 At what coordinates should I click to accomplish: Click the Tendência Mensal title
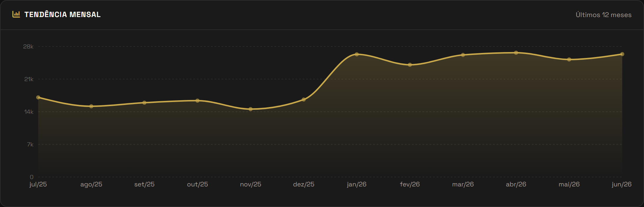pos(62,14)
